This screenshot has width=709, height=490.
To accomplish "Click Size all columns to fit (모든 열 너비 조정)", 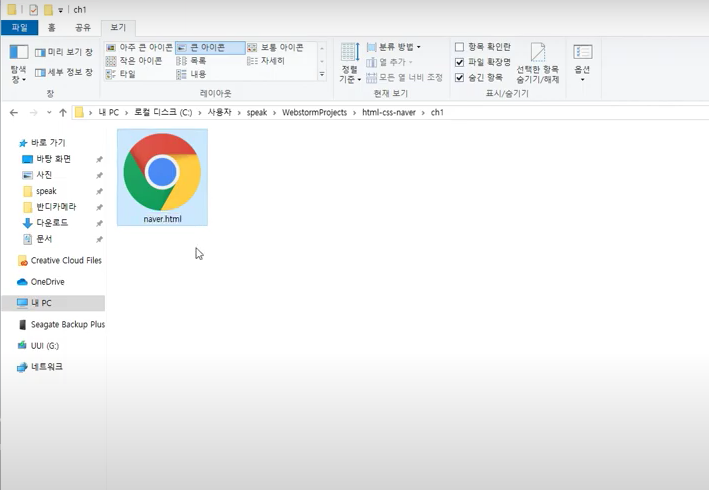I will (404, 78).
